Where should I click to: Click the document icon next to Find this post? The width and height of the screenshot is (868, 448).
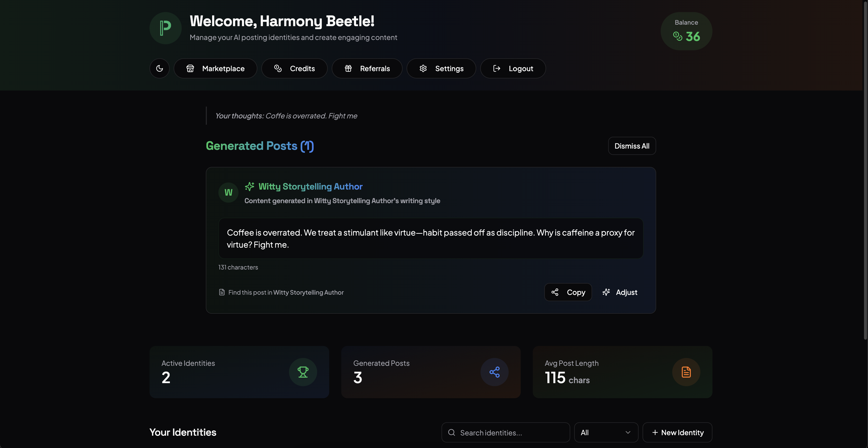click(222, 292)
